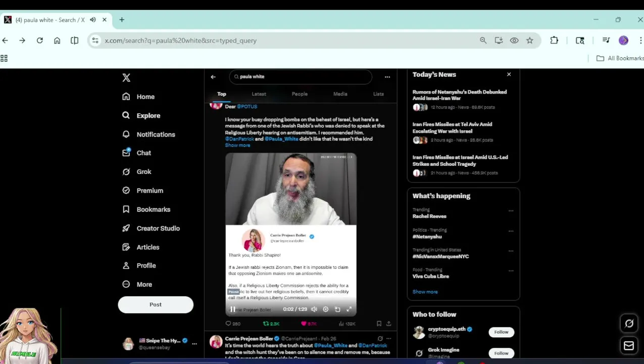644x364 pixels.
Task: Click the Post button
Action: 156,304
